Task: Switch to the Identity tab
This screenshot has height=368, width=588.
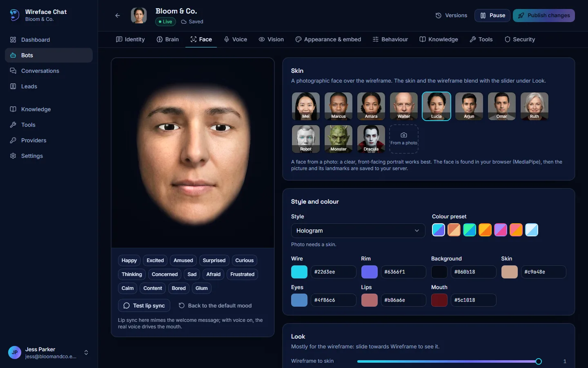Action: tap(130, 39)
